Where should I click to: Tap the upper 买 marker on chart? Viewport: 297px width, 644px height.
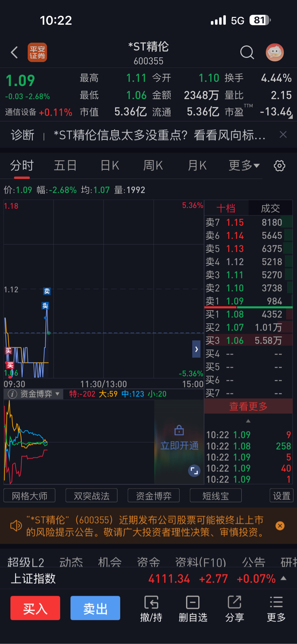[x=8, y=351]
